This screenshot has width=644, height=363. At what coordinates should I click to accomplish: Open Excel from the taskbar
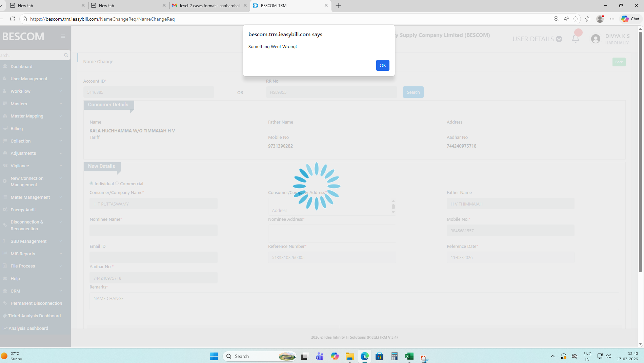click(x=409, y=356)
